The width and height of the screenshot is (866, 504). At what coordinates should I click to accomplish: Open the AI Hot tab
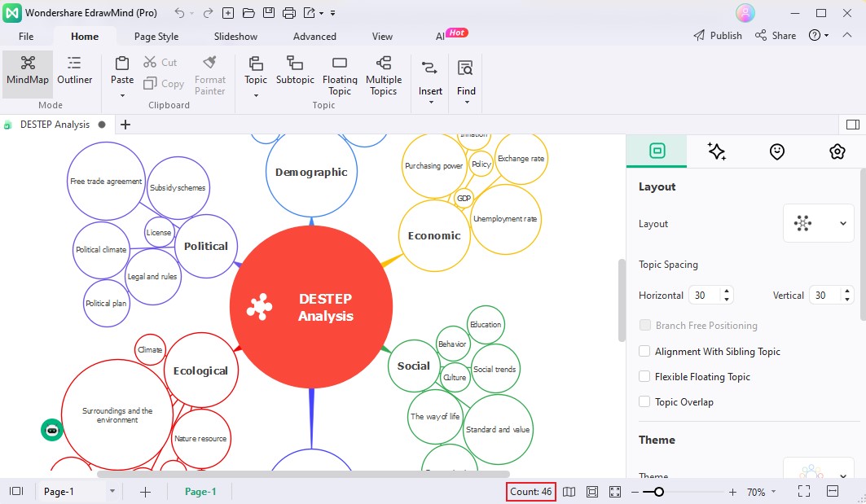pyautogui.click(x=451, y=35)
